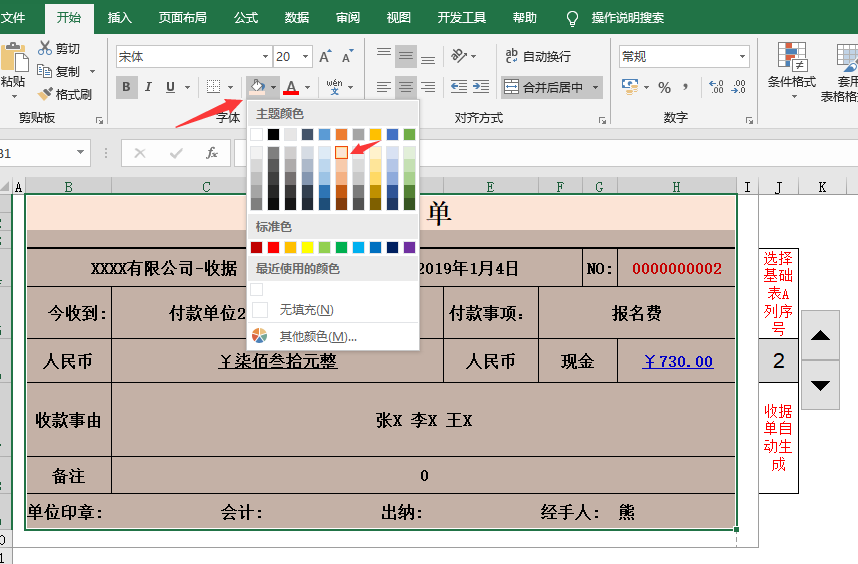This screenshot has width=858, height=564.
Task: Click the Borders icon
Action: tap(213, 87)
